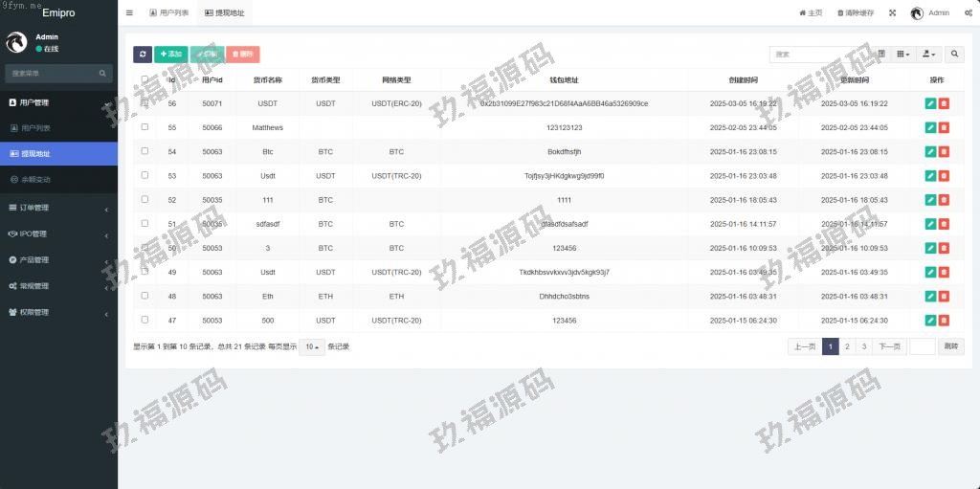Image resolution: width=980 pixels, height=489 pixels.
Task: Click the magnifier search button beside export
Action: pyautogui.click(x=954, y=55)
